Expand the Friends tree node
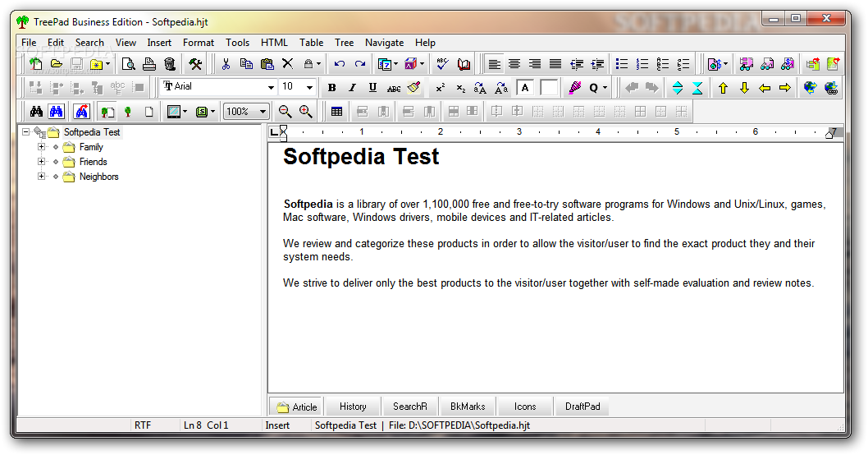The width and height of the screenshot is (868, 455). pyautogui.click(x=41, y=162)
